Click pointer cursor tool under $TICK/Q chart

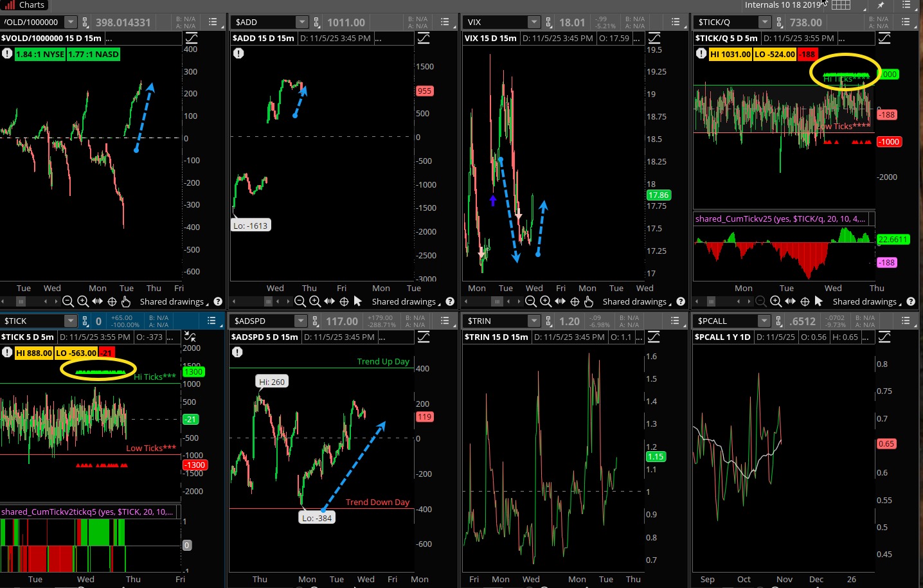tap(818, 301)
